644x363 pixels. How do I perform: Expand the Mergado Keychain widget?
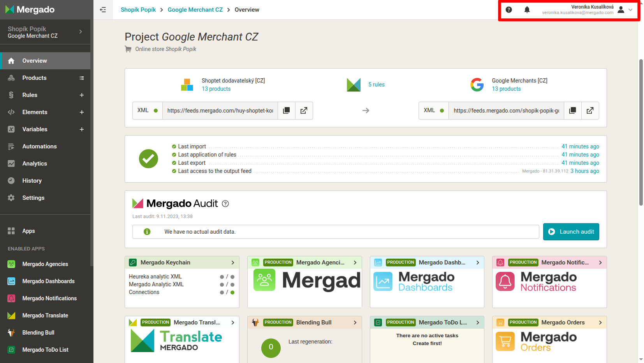pos(233,263)
